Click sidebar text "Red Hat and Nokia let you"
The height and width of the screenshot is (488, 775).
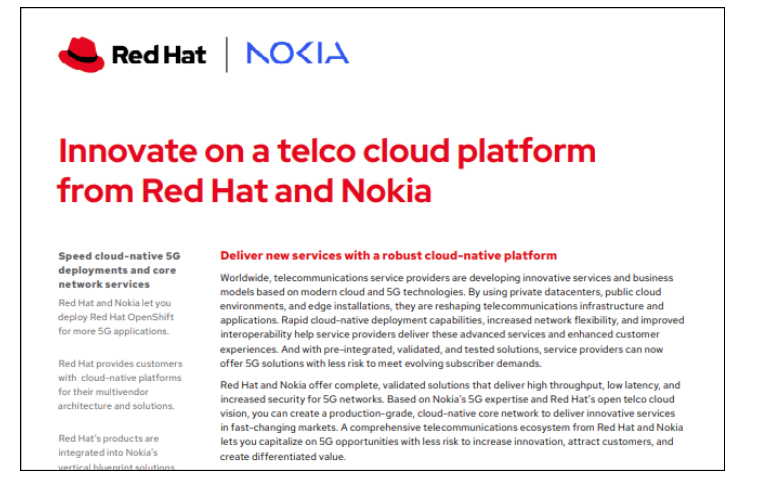[115, 302]
